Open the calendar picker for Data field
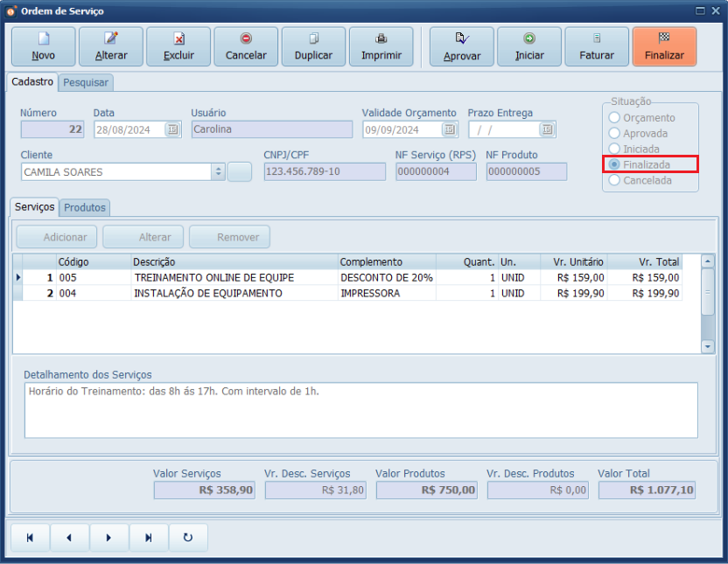This screenshot has width=728, height=564. click(172, 129)
